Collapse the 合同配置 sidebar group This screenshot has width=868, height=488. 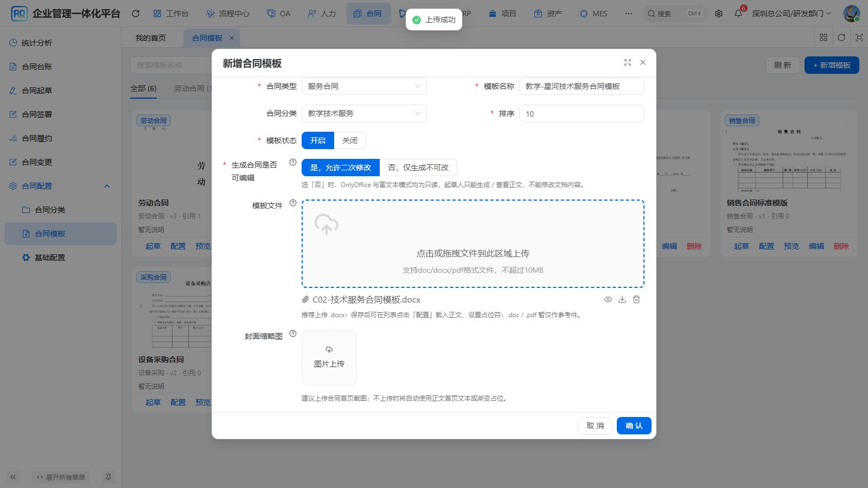click(60, 186)
